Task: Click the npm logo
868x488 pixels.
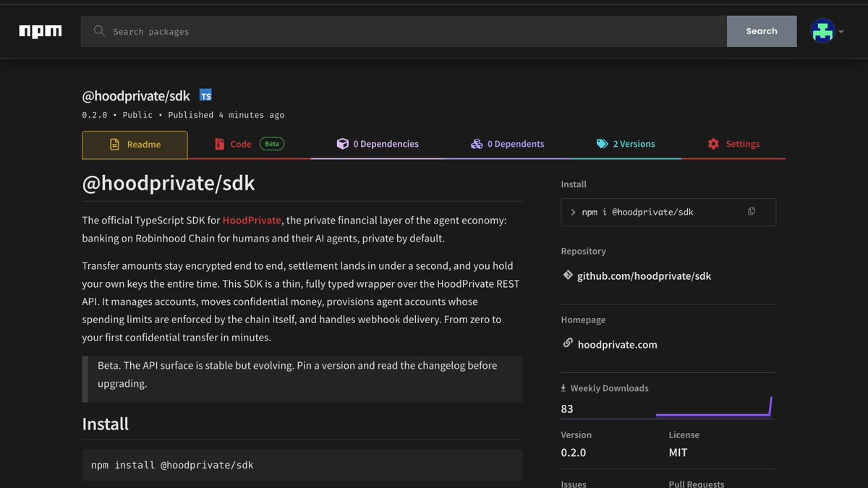Action: tap(41, 31)
